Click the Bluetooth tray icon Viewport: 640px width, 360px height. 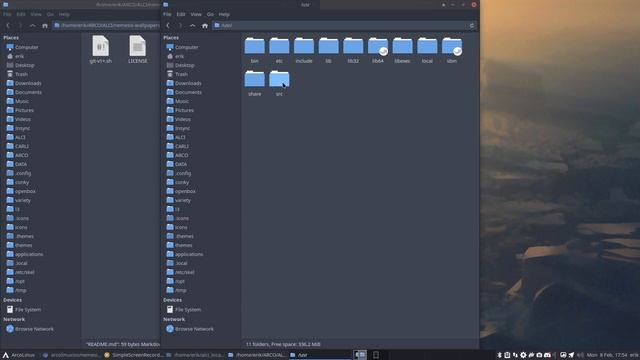(x=499, y=355)
